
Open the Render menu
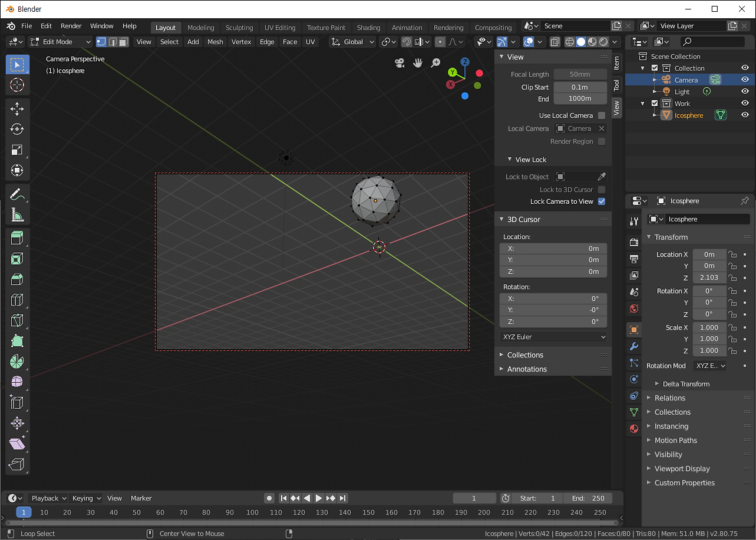71,26
